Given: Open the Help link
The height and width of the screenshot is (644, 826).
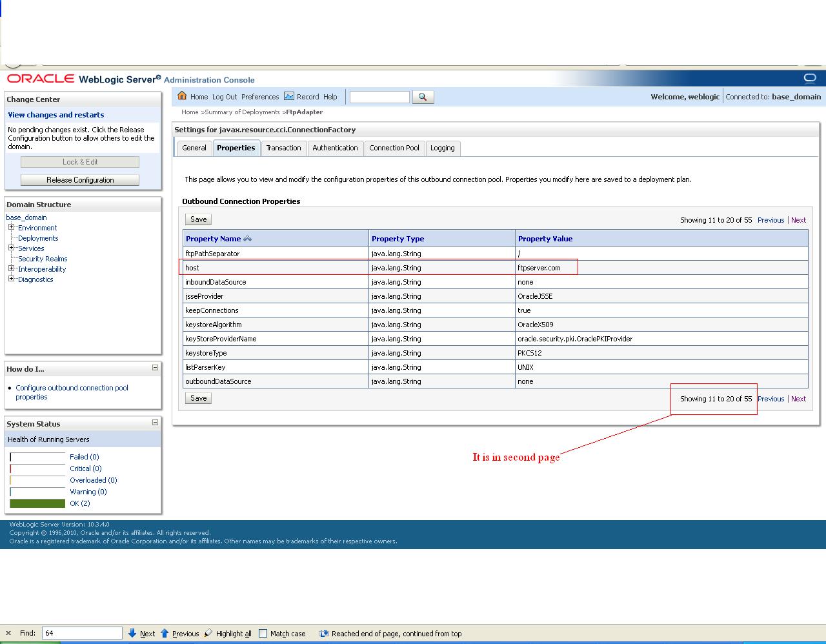Looking at the screenshot, I should point(330,97).
